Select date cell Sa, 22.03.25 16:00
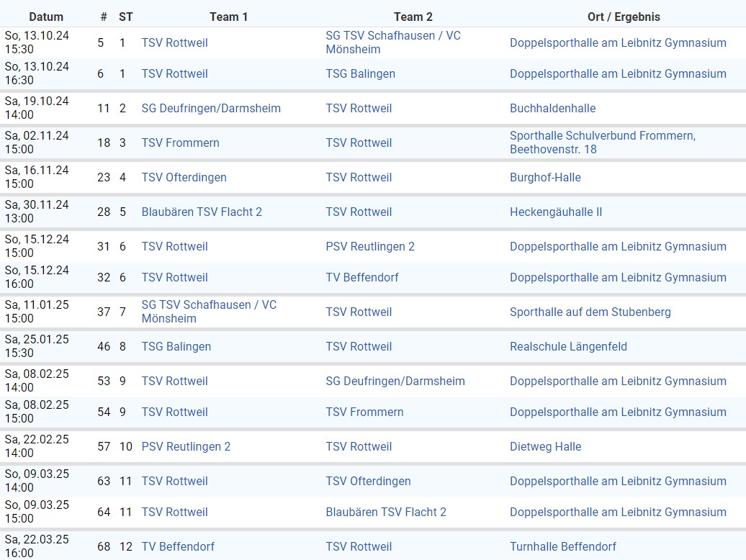Viewport: 746px width, 560px height. (x=37, y=546)
